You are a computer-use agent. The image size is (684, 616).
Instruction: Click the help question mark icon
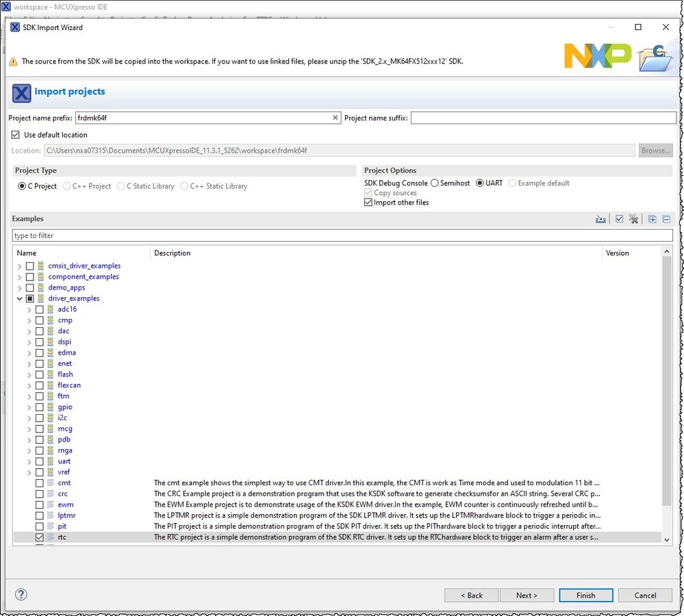click(x=21, y=594)
